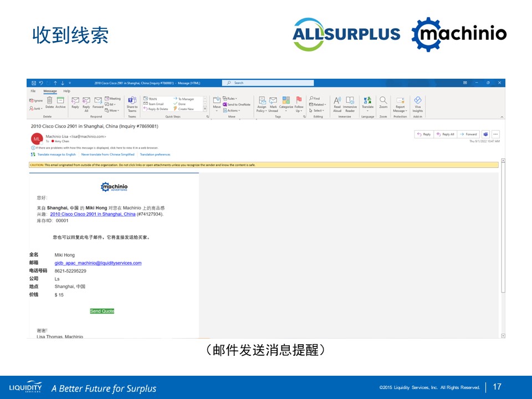Viewport: 532px width, 399px height.
Task: Click Reply All button in message header
Action: (x=446, y=134)
